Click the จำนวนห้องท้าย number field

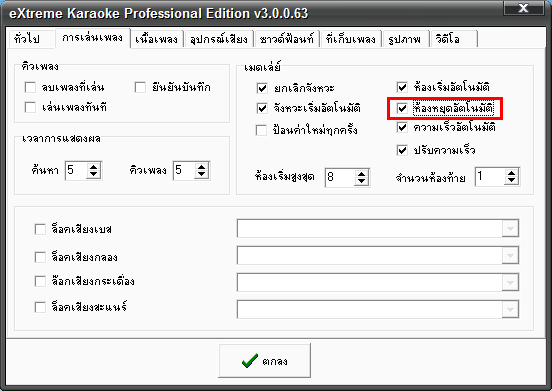point(490,177)
